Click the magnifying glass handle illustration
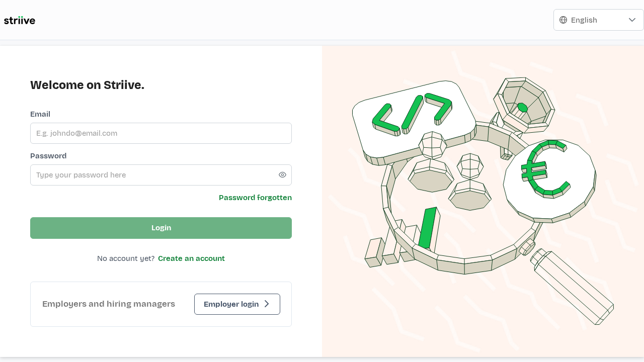Viewport: 644px width, 362px height. (x=574, y=287)
